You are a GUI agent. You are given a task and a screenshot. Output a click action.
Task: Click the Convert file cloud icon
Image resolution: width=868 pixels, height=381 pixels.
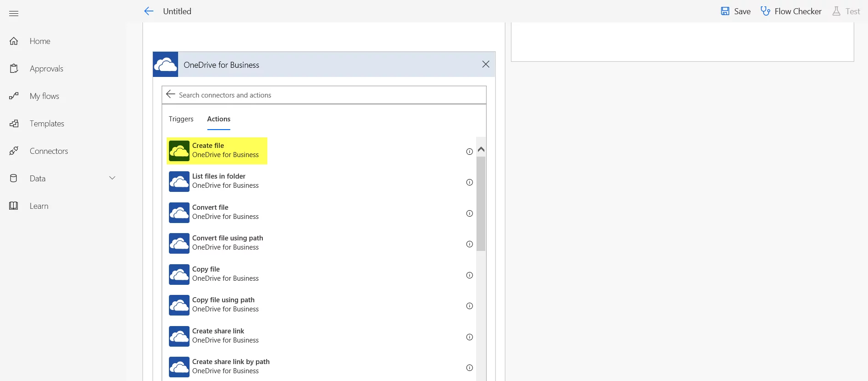pyautogui.click(x=179, y=212)
